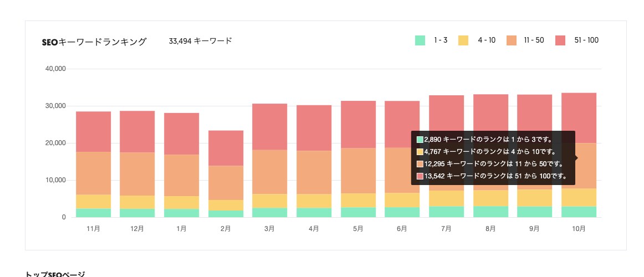Click the red 51 - 100 legend swatch

[x=560, y=40]
